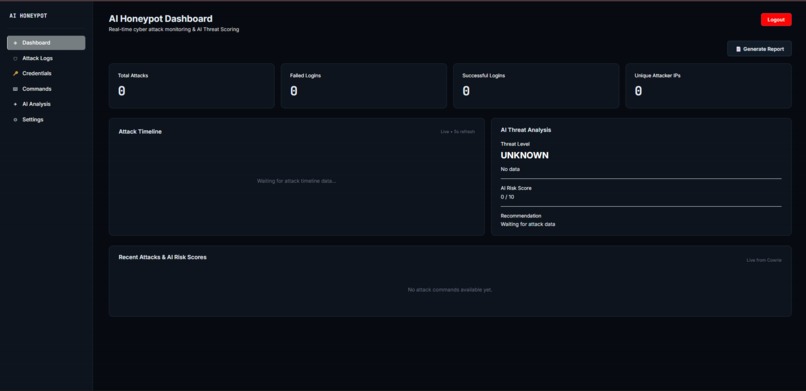This screenshot has width=806, height=391.
Task: Click the Dashboard sidebar icon
Action: [15, 43]
